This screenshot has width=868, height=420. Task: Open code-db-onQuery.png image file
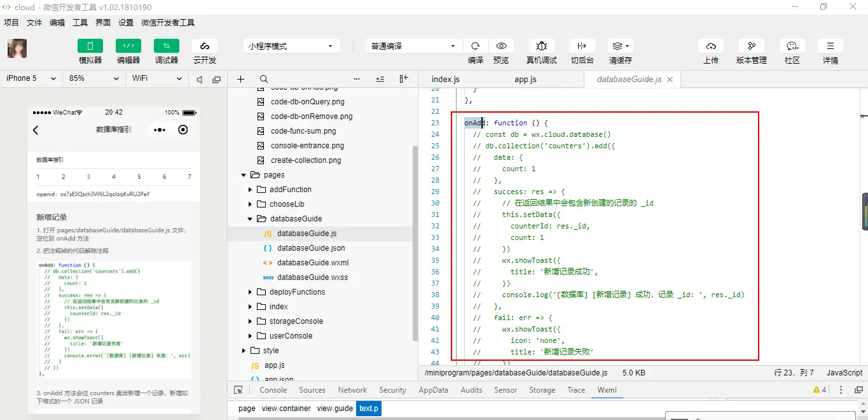(308, 102)
